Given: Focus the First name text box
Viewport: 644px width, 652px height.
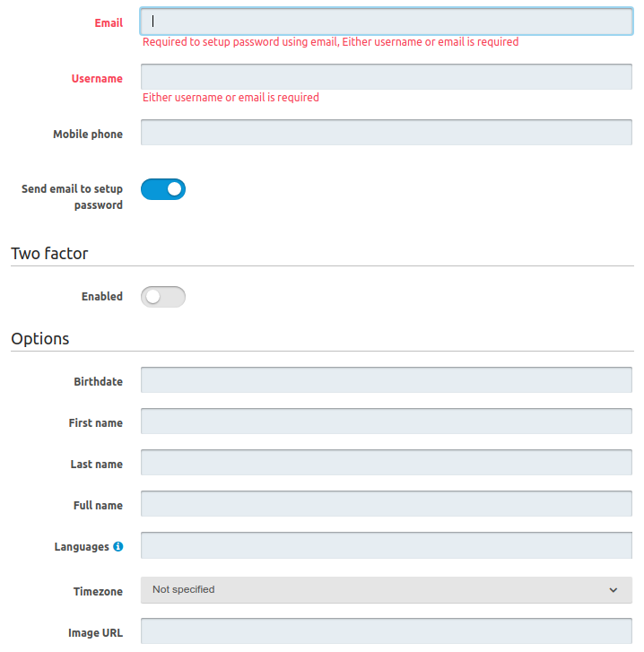Looking at the screenshot, I should click(x=386, y=422).
